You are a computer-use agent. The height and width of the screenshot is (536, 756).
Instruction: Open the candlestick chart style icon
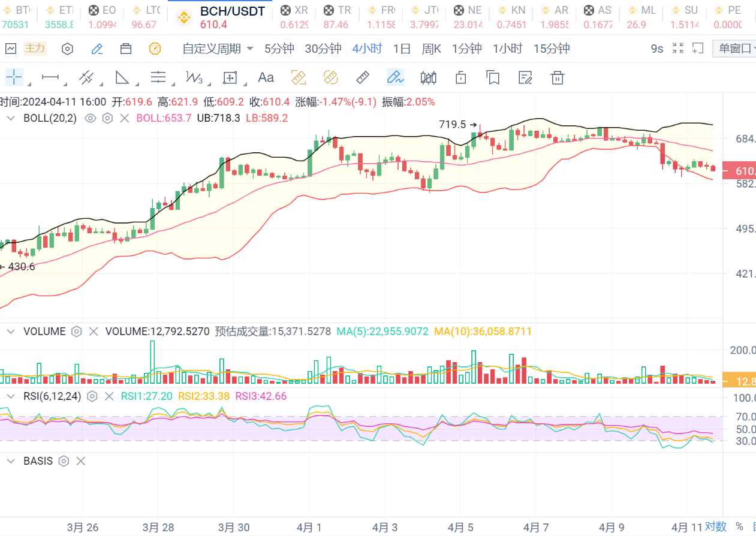point(428,77)
